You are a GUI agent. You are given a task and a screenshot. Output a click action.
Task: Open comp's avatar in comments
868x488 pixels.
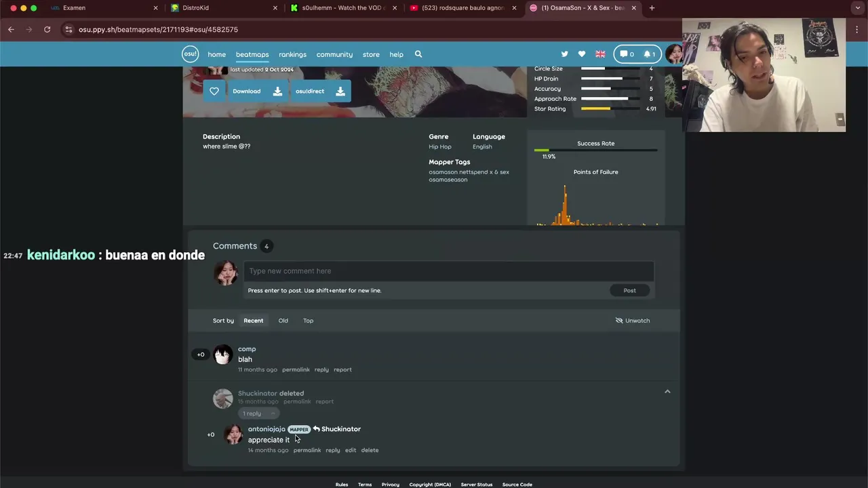[x=223, y=354]
